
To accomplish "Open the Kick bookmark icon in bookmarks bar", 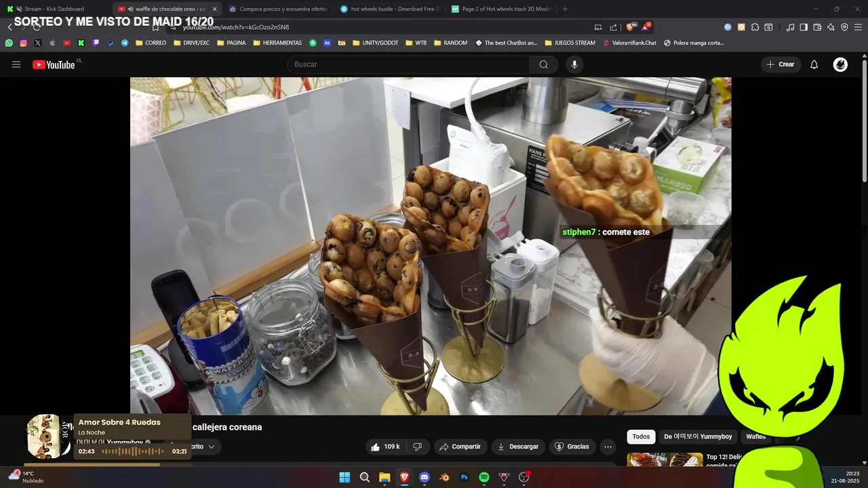I will (81, 43).
